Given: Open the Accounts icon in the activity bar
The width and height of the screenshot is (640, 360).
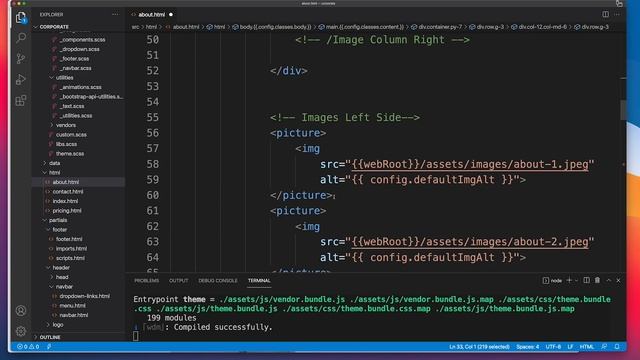Looking at the screenshot, I should tap(21, 311).
